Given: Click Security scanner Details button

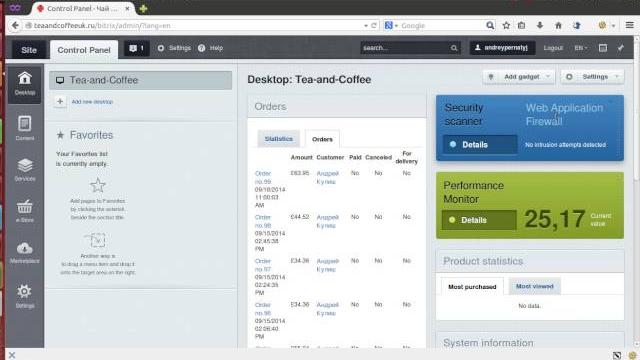Looking at the screenshot, I should (x=480, y=144).
